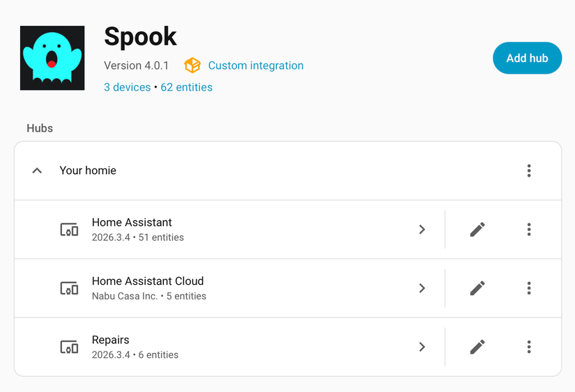575x392 pixels.
Task: Open the Custom integration link
Action: 256,65
